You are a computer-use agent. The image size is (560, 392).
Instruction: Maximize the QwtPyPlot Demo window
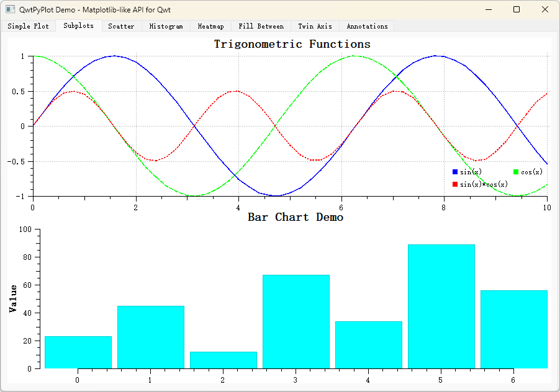(517, 10)
